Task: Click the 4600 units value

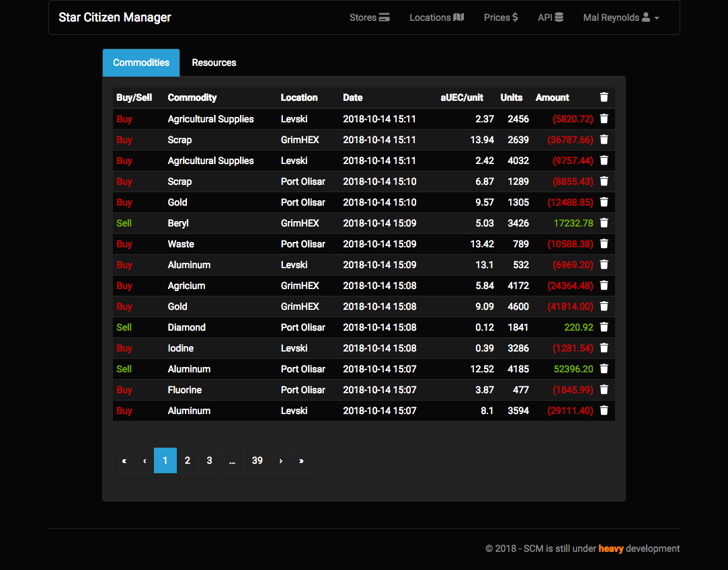Action: 518,307
